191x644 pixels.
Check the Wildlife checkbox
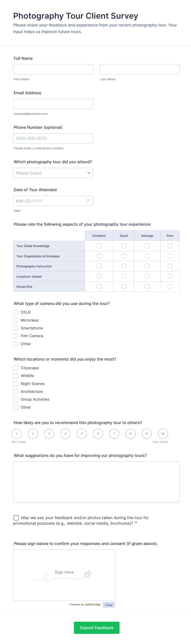[16, 376]
